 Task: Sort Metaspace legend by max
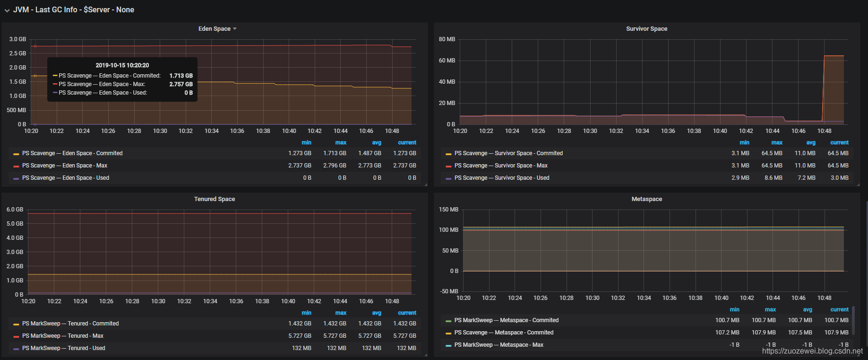(770, 309)
